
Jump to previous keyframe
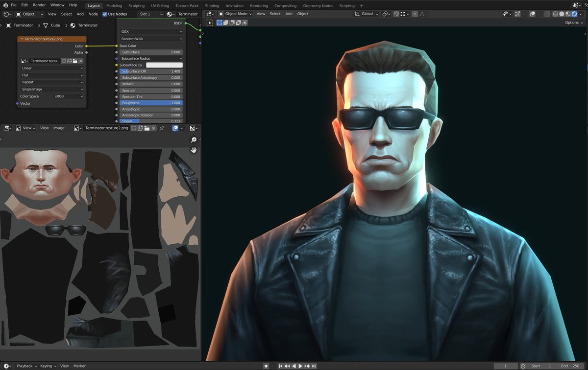(287, 366)
